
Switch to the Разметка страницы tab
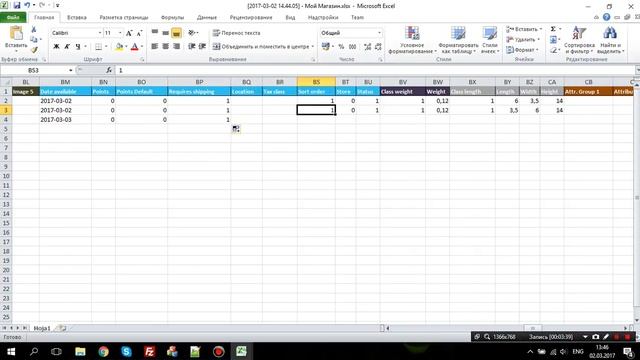point(124,18)
